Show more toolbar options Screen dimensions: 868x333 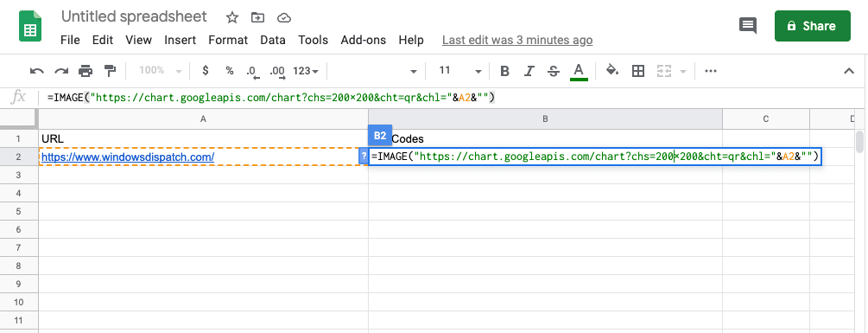click(x=711, y=71)
